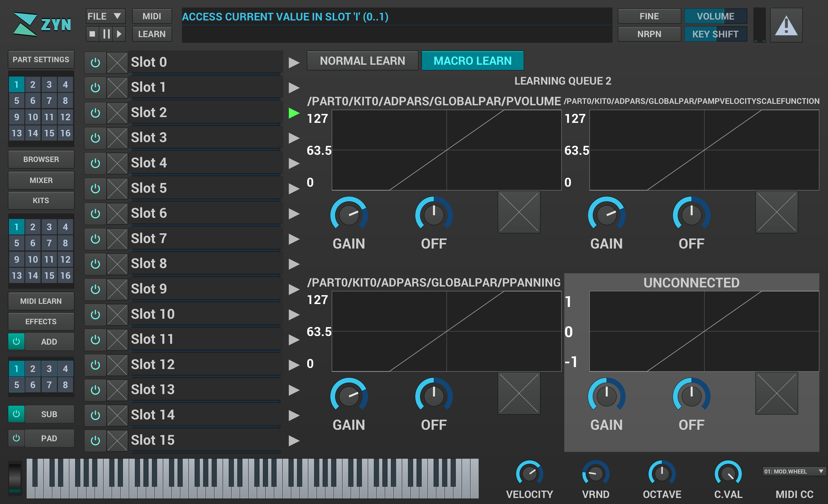Click the LEARN button in header
Screen dimensions: 828x504
(152, 34)
